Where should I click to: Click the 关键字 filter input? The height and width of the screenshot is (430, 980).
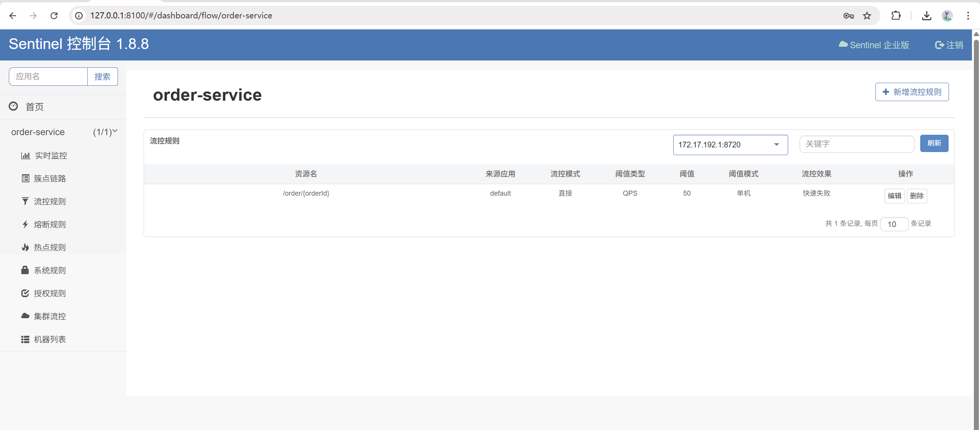pos(857,144)
